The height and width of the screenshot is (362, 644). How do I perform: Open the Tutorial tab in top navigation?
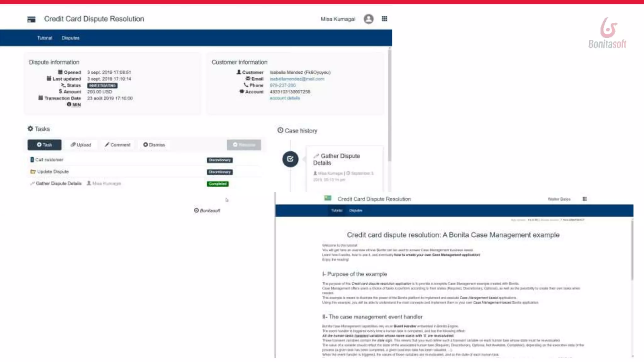(45, 38)
